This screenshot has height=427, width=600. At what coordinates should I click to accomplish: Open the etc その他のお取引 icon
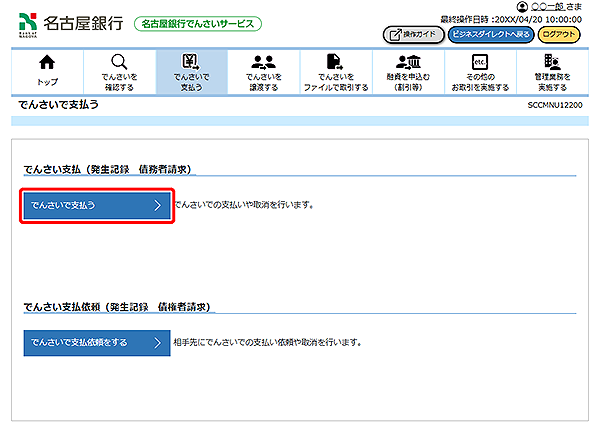tap(480, 64)
